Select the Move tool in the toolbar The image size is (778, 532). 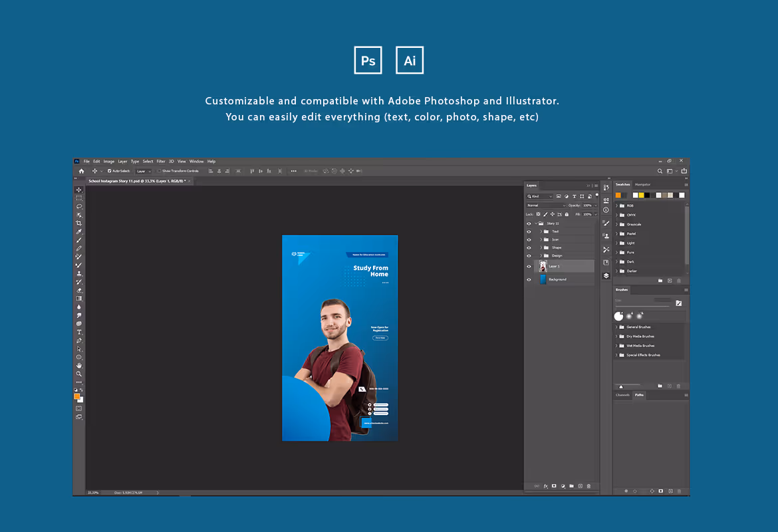(x=79, y=190)
